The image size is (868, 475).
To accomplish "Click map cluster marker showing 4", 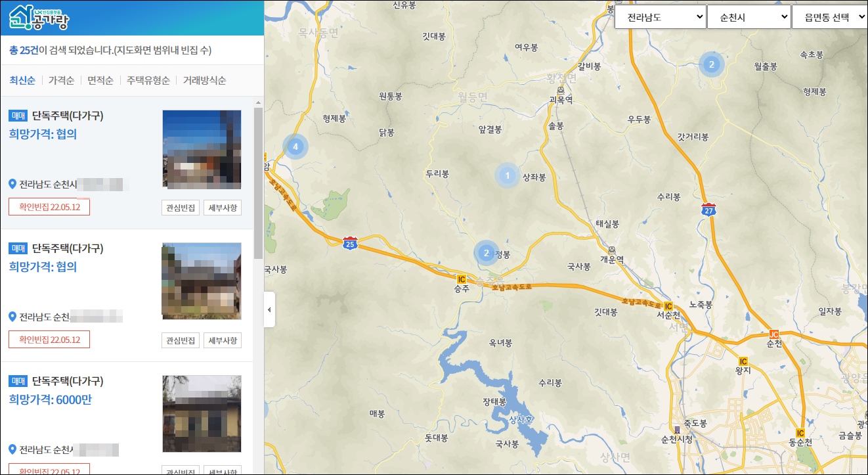I will click(295, 147).
